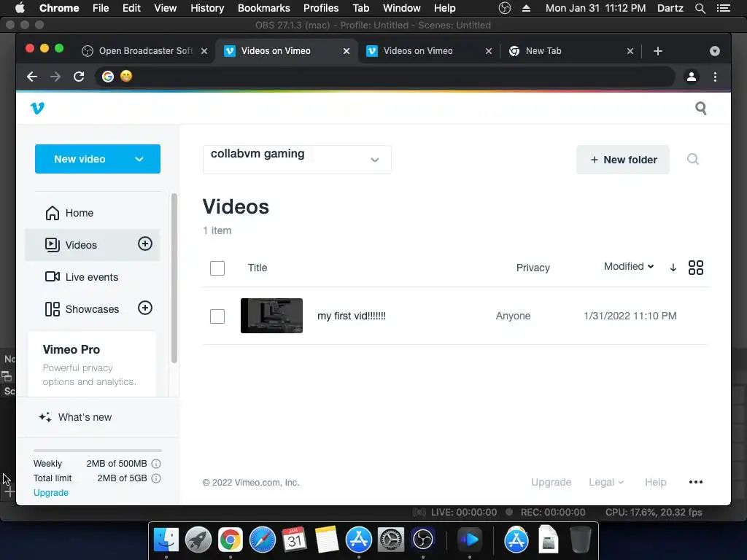This screenshot has width=747, height=560.
Task: Open What's new in the sidebar
Action: pos(75,417)
